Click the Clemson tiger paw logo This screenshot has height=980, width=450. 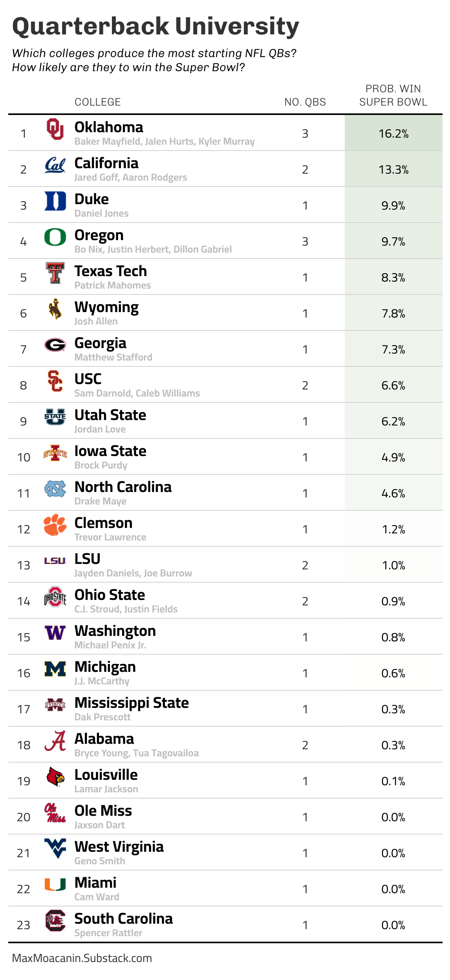point(55,525)
